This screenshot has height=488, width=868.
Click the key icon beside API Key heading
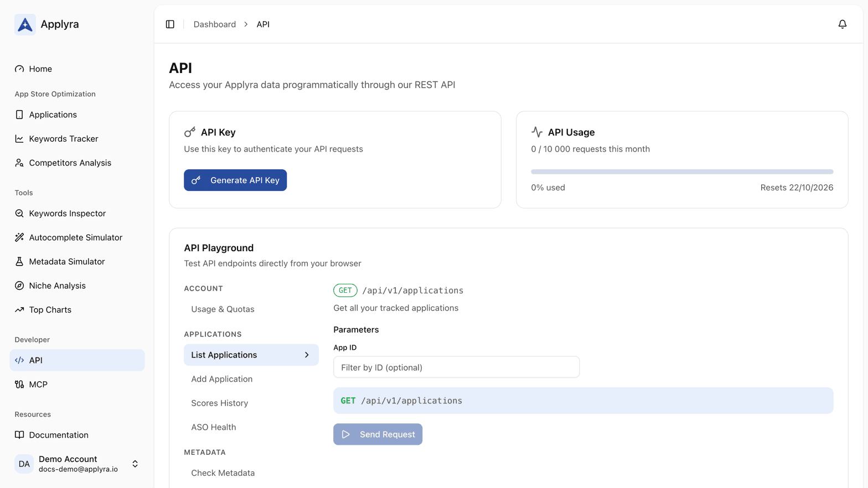pos(190,132)
